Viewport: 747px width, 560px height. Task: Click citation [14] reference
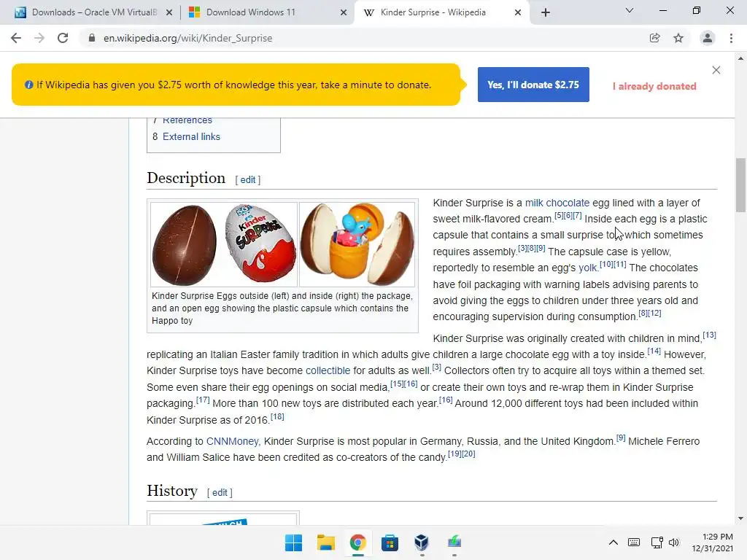pyautogui.click(x=654, y=351)
